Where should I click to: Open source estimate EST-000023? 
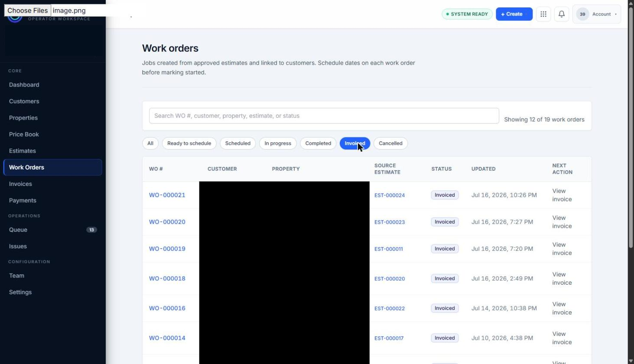click(390, 222)
